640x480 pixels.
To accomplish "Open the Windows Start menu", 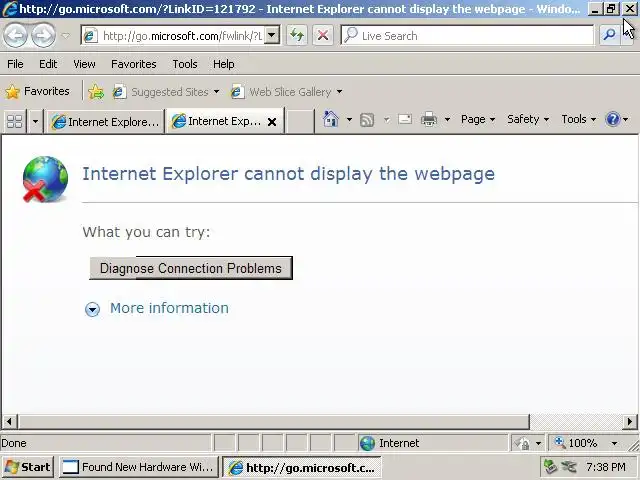I will click(28, 467).
